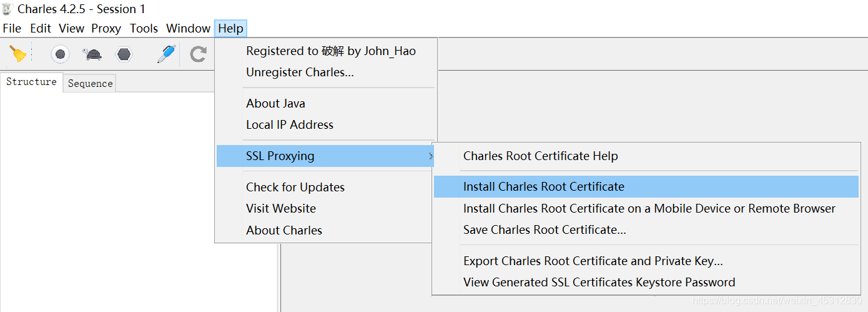Choose Save Charles Root Certificate...
Viewport: 868px width, 312px height.
coord(646,230)
